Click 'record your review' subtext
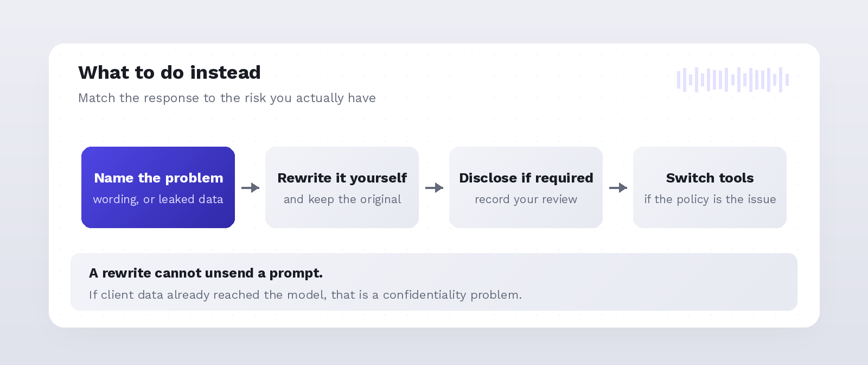 [x=526, y=199]
